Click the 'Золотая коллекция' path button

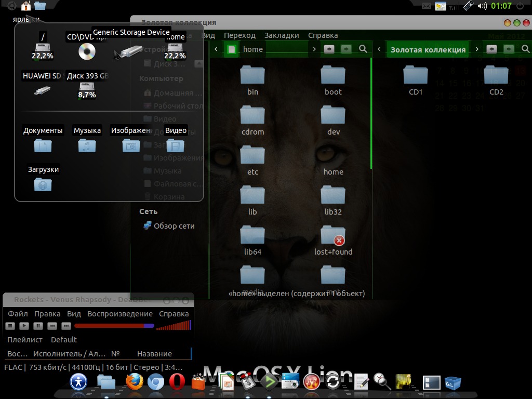coord(428,49)
